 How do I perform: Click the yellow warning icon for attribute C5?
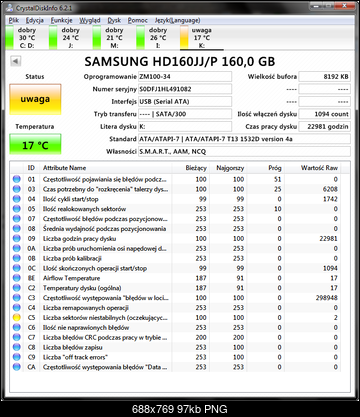(x=16, y=318)
